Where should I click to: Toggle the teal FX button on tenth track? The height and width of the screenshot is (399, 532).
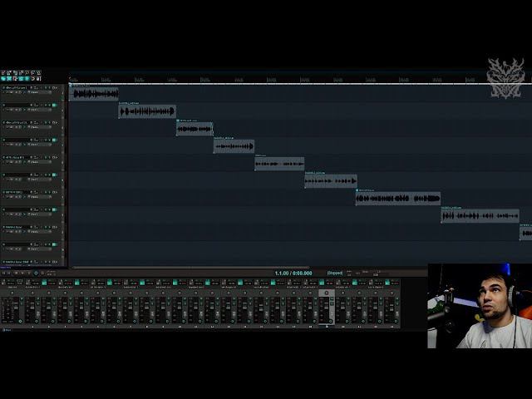pos(54,244)
